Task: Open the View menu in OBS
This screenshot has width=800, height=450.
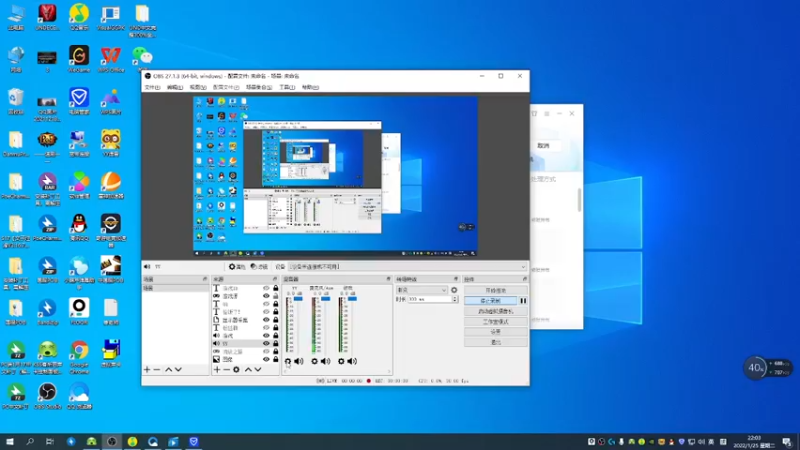Action: pyautogui.click(x=198, y=87)
